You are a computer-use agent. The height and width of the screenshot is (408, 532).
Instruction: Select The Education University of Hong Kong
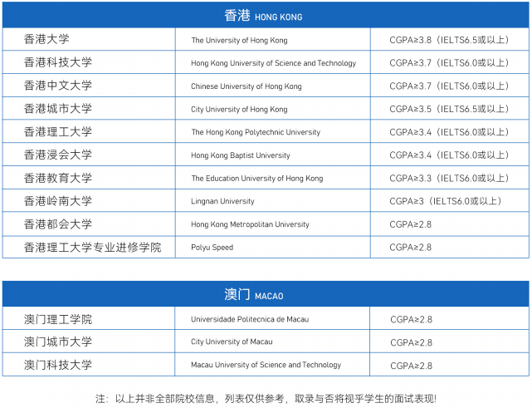257,179
